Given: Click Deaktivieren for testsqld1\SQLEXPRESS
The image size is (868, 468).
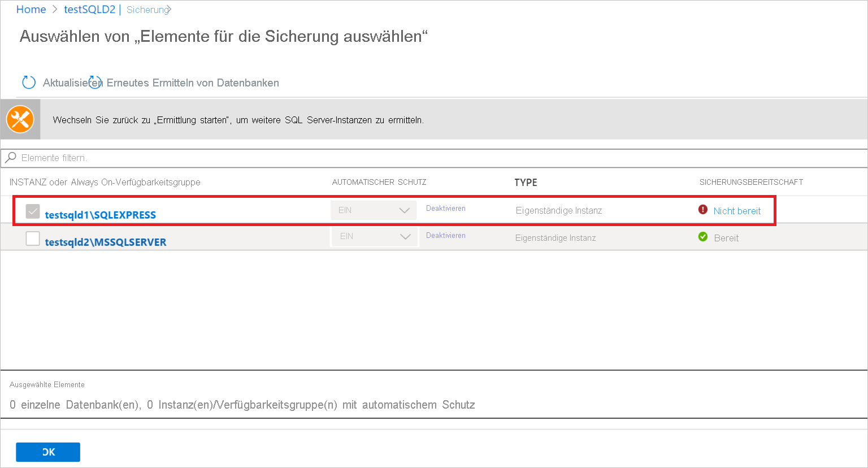Looking at the screenshot, I should click(445, 208).
